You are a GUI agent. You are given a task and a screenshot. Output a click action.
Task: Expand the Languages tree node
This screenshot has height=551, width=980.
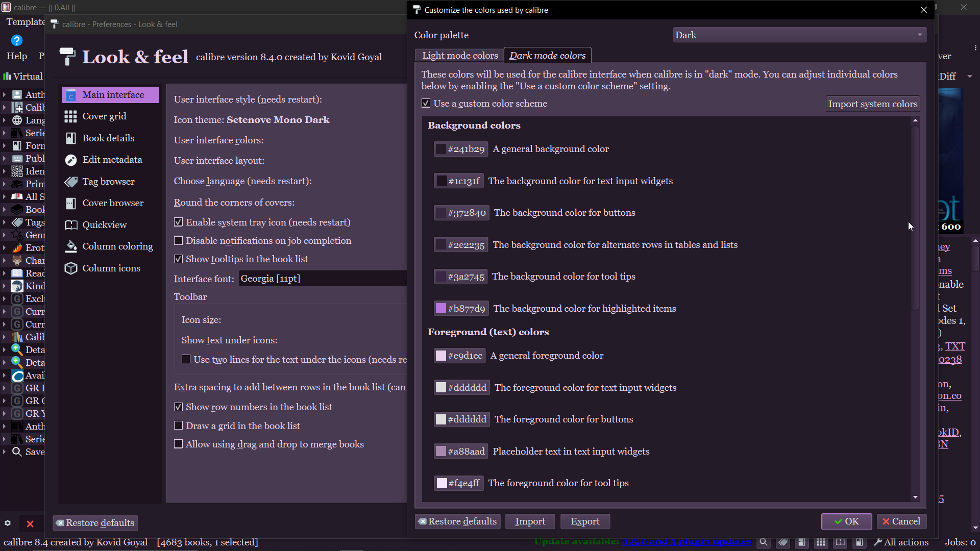pos(4,120)
